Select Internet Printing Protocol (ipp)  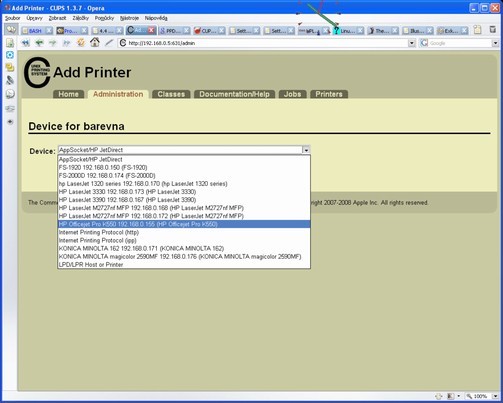(x=184, y=240)
